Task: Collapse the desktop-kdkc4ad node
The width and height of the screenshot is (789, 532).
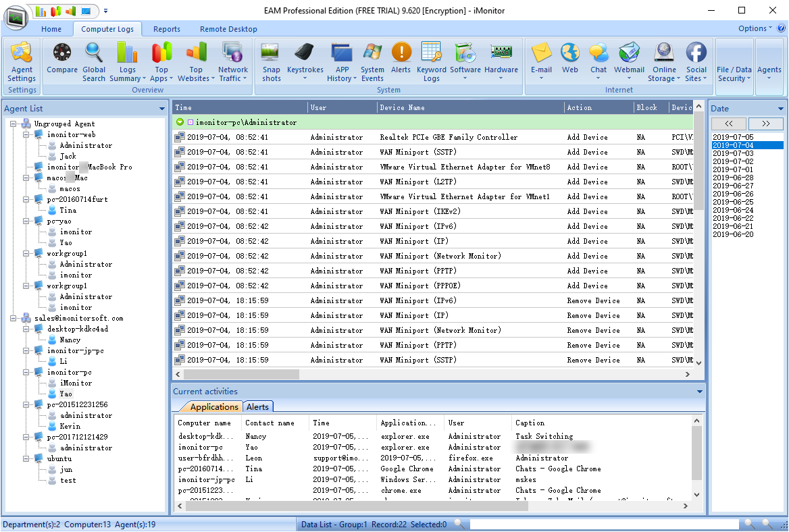Action: click(26, 329)
